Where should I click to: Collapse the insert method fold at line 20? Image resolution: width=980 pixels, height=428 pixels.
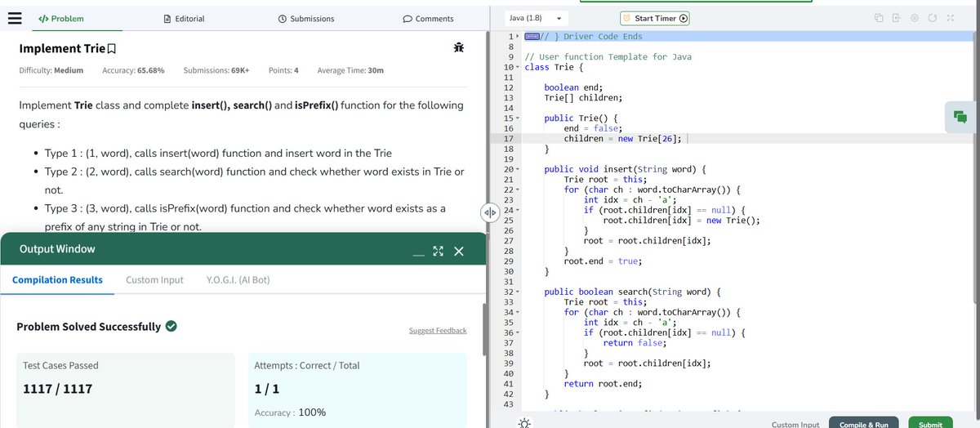[x=518, y=169]
